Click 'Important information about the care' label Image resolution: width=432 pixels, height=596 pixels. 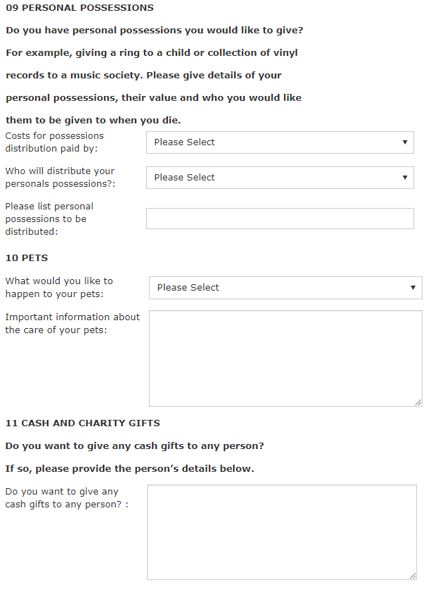click(x=73, y=323)
